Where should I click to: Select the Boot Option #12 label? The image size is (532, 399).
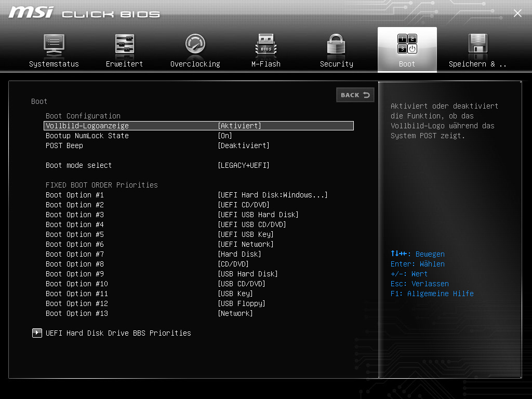click(x=77, y=303)
